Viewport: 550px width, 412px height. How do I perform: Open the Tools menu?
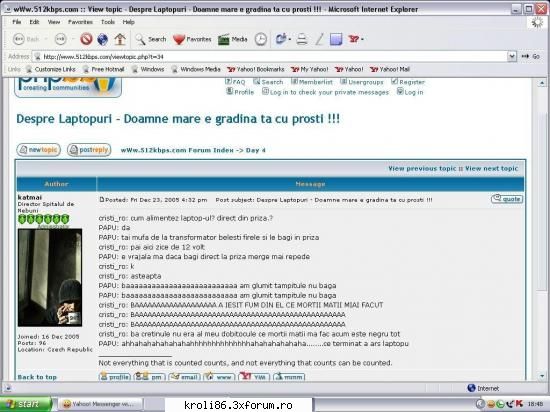(x=108, y=22)
